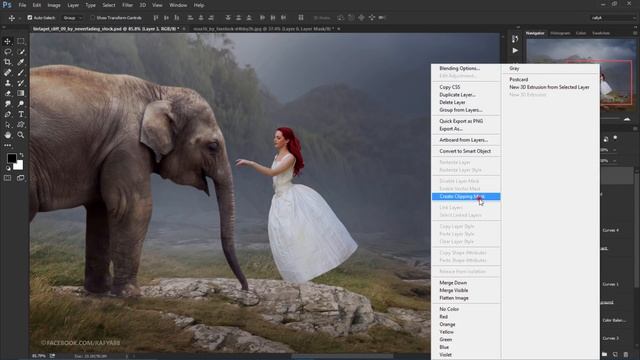This screenshot has height=360, width=640.
Task: Select the Pen tool
Action: point(7,114)
